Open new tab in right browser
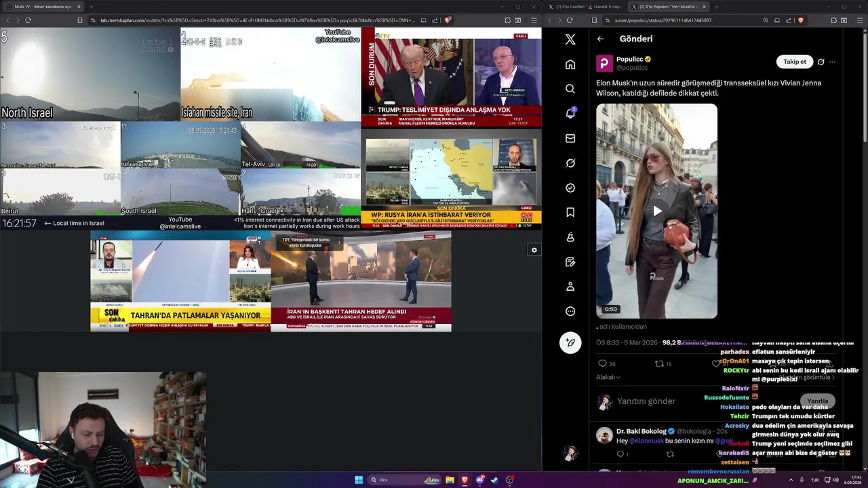The height and width of the screenshot is (488, 868). (x=716, y=7)
